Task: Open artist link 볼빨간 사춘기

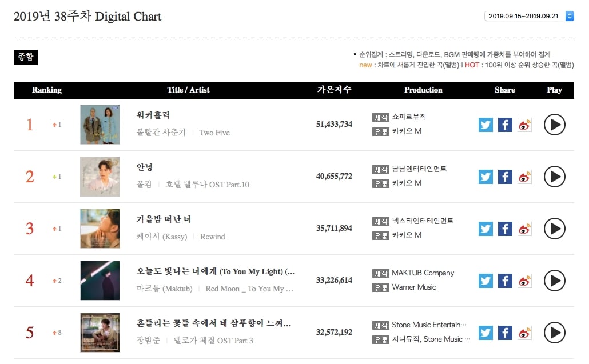Action: pyautogui.click(x=161, y=133)
